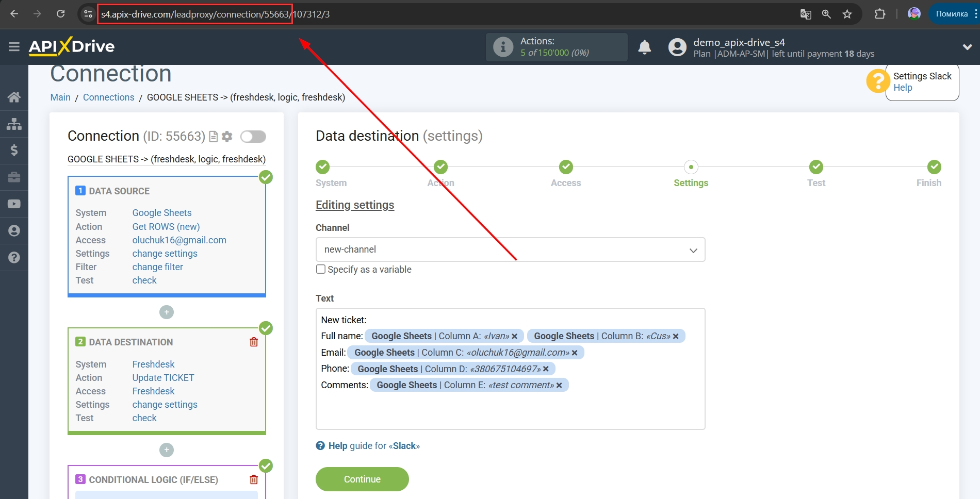This screenshot has height=499, width=980.
Task: Remove Column A Ivan variable tag
Action: click(x=514, y=336)
